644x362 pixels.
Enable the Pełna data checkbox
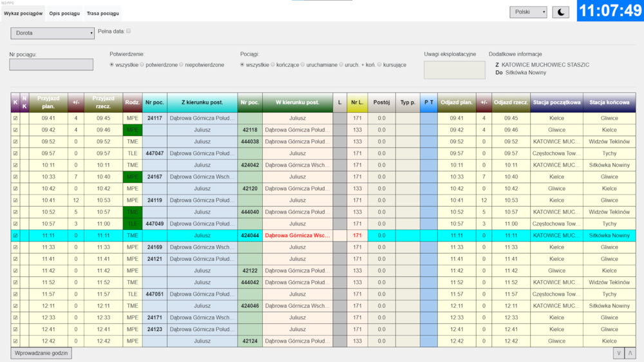[129, 31]
